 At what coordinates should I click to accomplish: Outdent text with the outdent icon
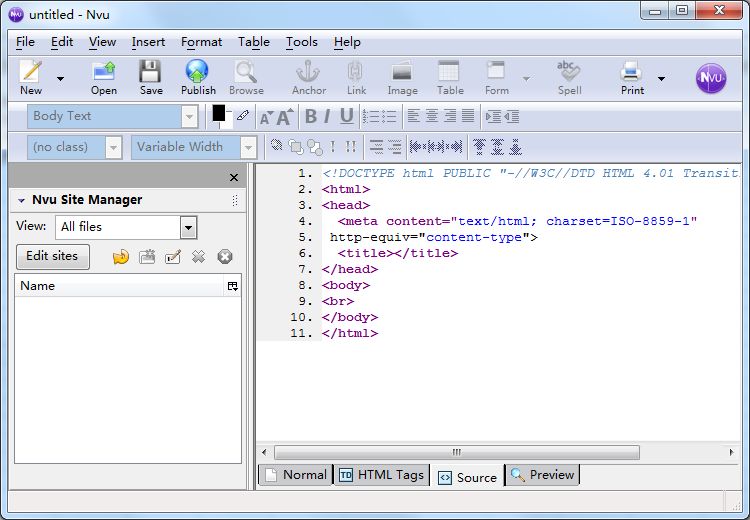(x=511, y=116)
